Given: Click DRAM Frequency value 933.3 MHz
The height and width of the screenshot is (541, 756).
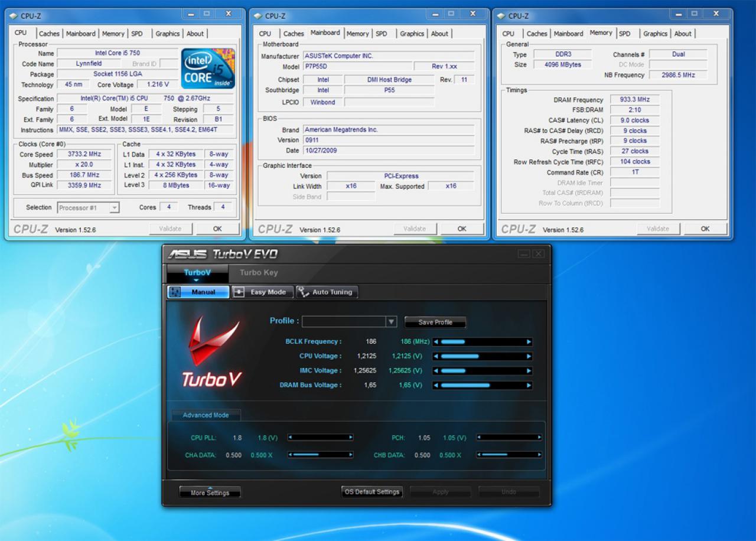Looking at the screenshot, I should pyautogui.click(x=635, y=100).
